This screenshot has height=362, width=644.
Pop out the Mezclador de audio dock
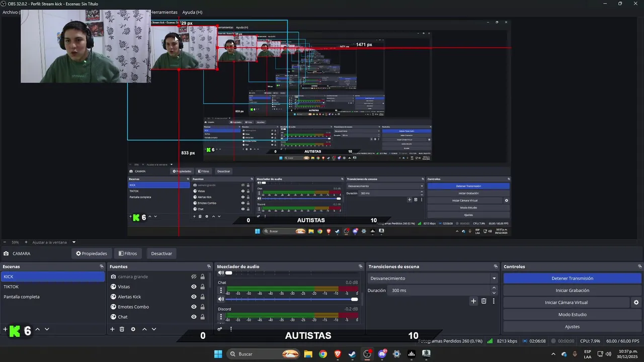pos(360,266)
